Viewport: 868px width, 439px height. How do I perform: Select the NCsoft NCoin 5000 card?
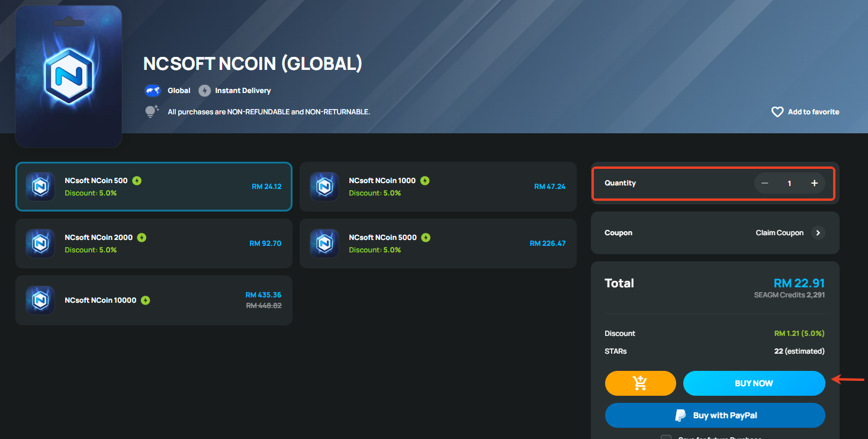tap(438, 243)
